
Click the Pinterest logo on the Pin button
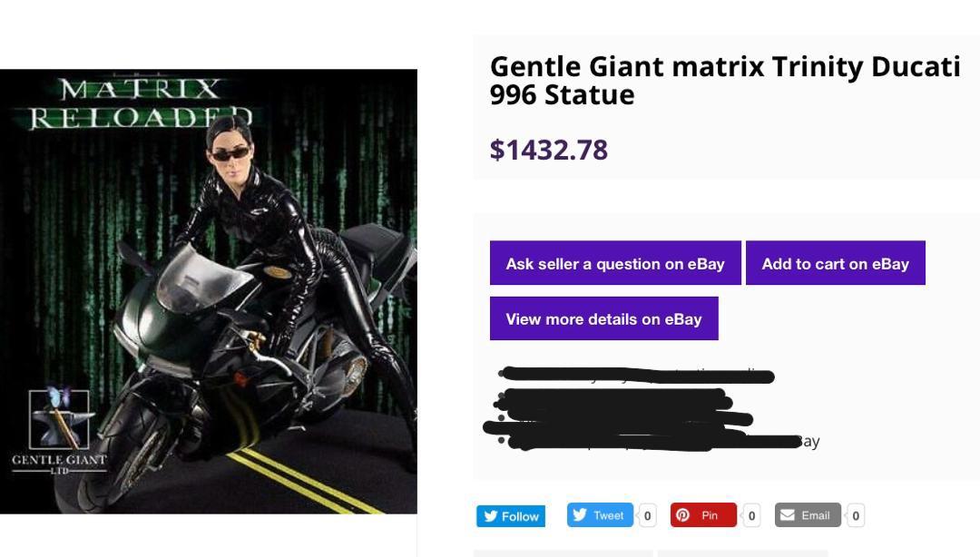[x=683, y=515]
